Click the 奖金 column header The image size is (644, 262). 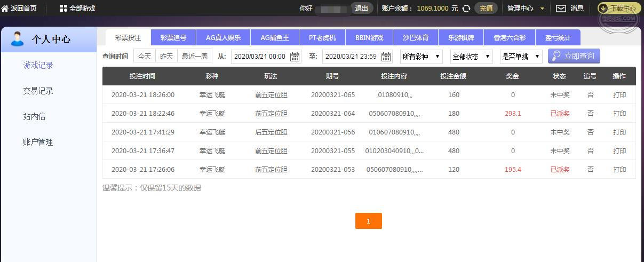(513, 76)
